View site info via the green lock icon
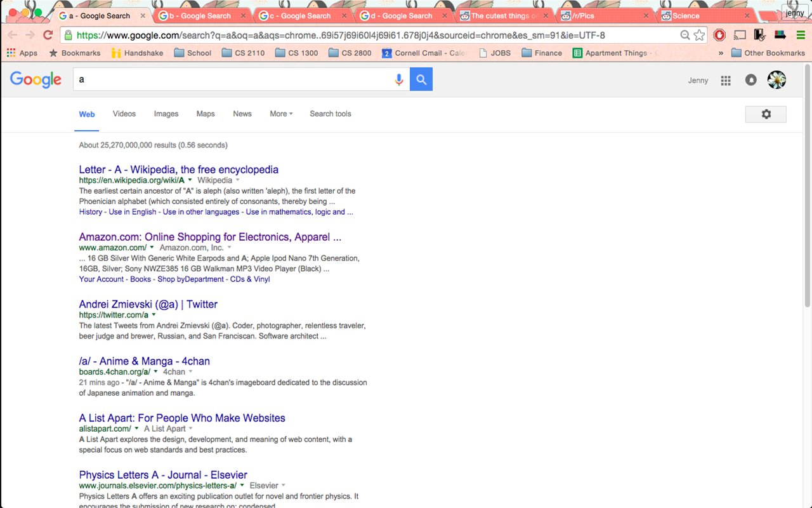The width and height of the screenshot is (812, 508). tap(68, 36)
